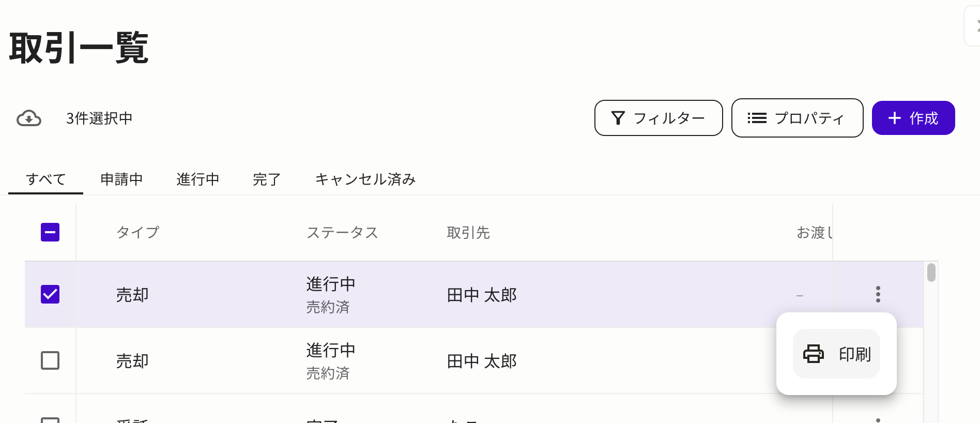The height and width of the screenshot is (423, 980).
Task: Open the フィルター panel
Action: click(659, 118)
